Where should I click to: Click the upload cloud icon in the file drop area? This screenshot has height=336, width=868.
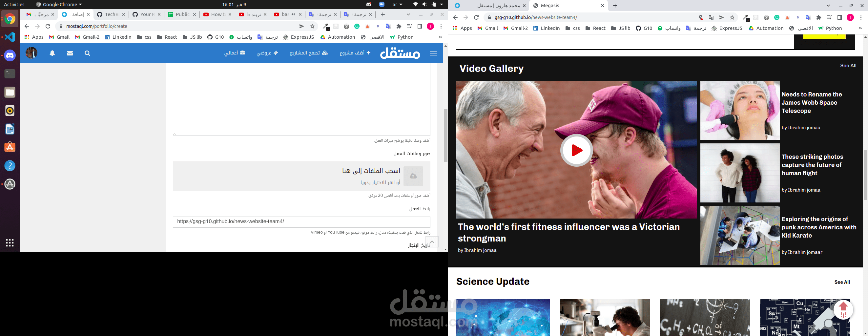(413, 176)
